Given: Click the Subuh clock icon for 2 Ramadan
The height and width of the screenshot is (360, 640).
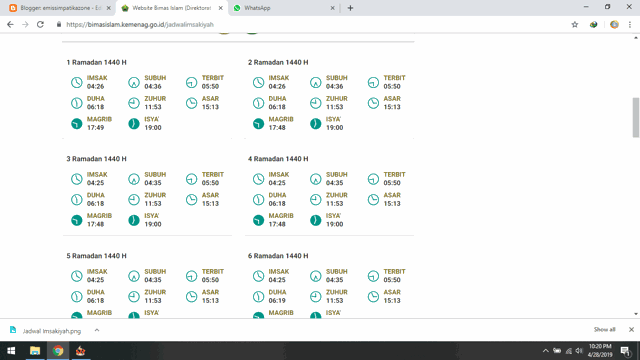Looking at the screenshot, I should [315, 82].
